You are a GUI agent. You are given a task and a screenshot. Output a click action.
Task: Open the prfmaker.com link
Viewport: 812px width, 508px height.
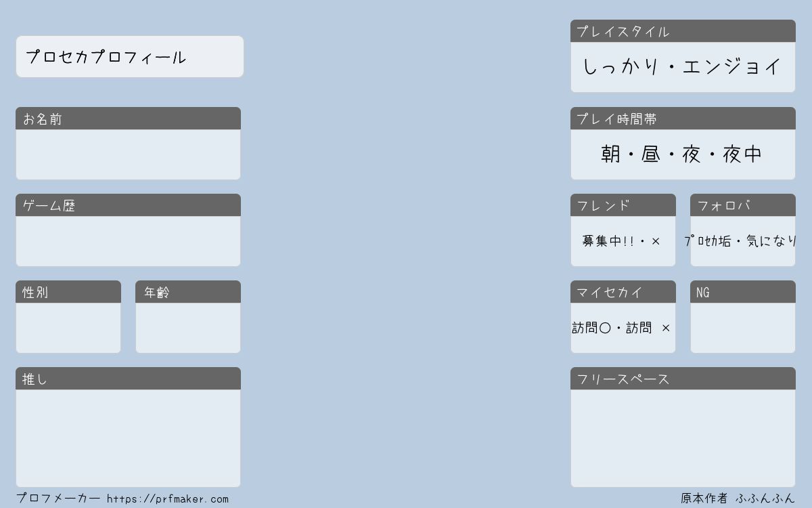(167, 499)
